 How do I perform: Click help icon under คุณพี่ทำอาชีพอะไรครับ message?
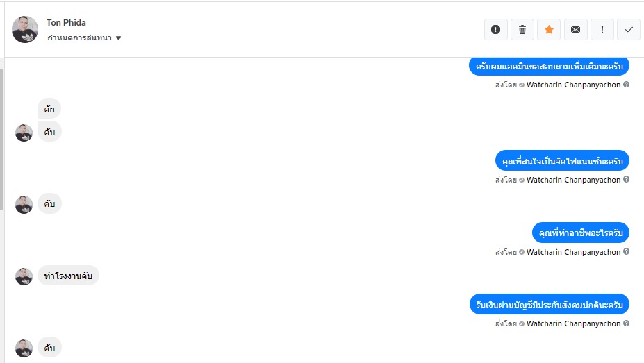click(x=626, y=252)
